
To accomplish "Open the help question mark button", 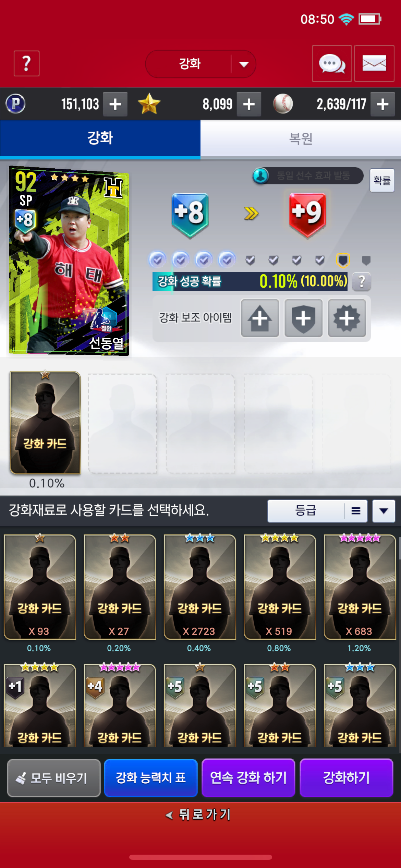I will [26, 63].
